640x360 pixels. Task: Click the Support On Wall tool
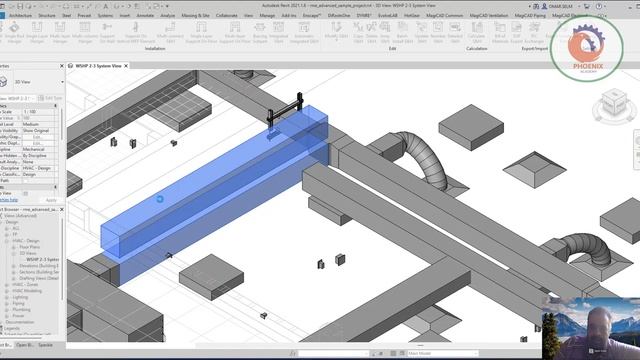tap(107, 33)
